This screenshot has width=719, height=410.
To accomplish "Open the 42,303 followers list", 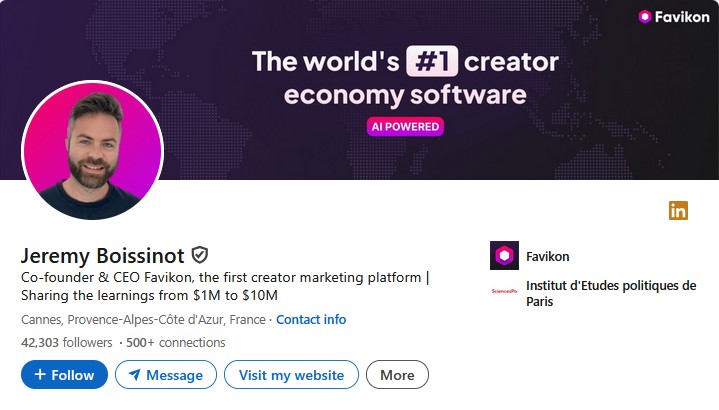I will (x=66, y=342).
